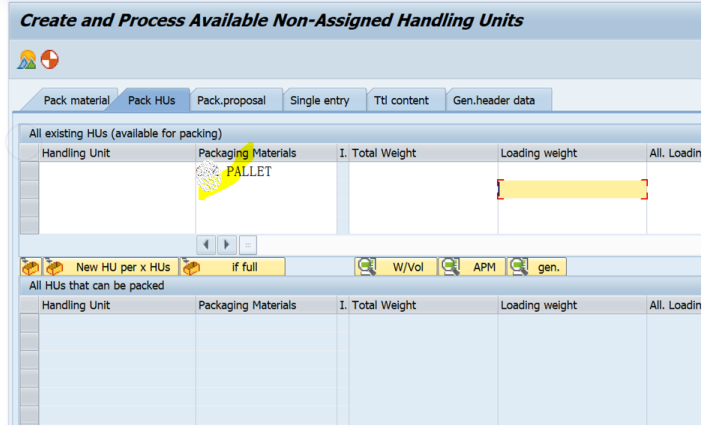This screenshot has width=702, height=426.
Task: Click Total Weight cell in PALLET row
Action: pyautogui.click(x=423, y=171)
